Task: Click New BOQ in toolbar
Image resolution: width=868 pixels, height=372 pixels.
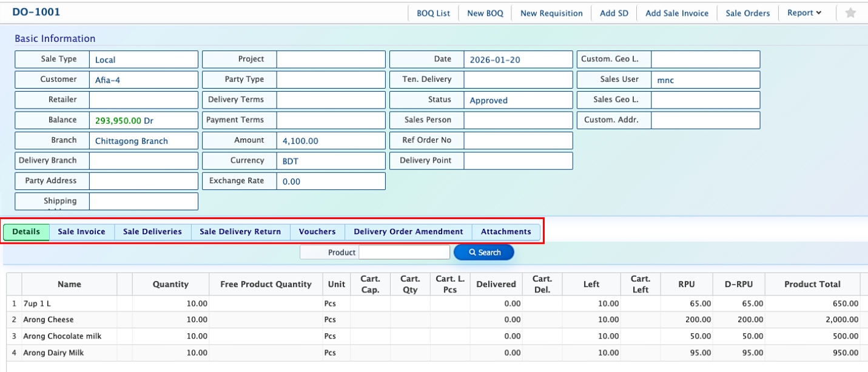Action: 485,13
